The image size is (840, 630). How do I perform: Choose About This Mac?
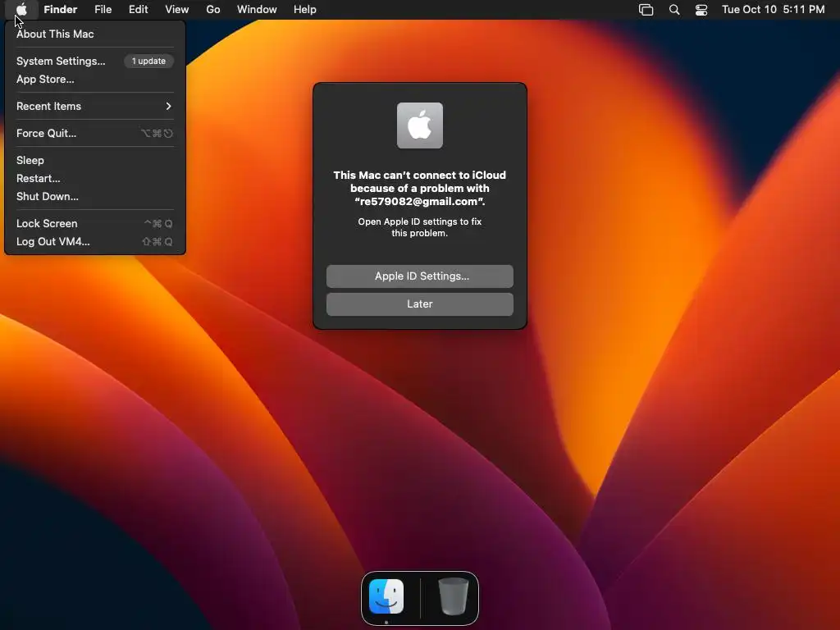95,34
